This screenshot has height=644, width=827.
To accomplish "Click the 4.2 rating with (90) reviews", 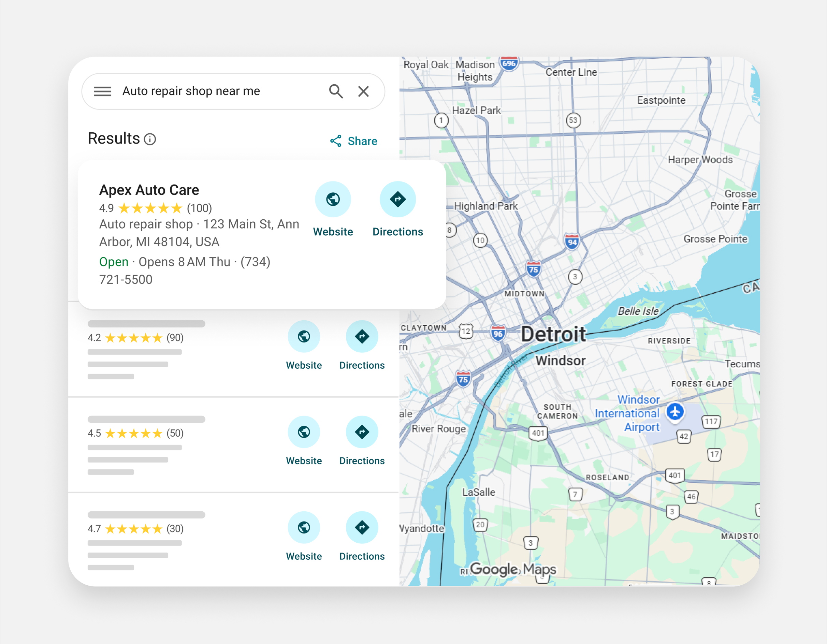I will [135, 338].
